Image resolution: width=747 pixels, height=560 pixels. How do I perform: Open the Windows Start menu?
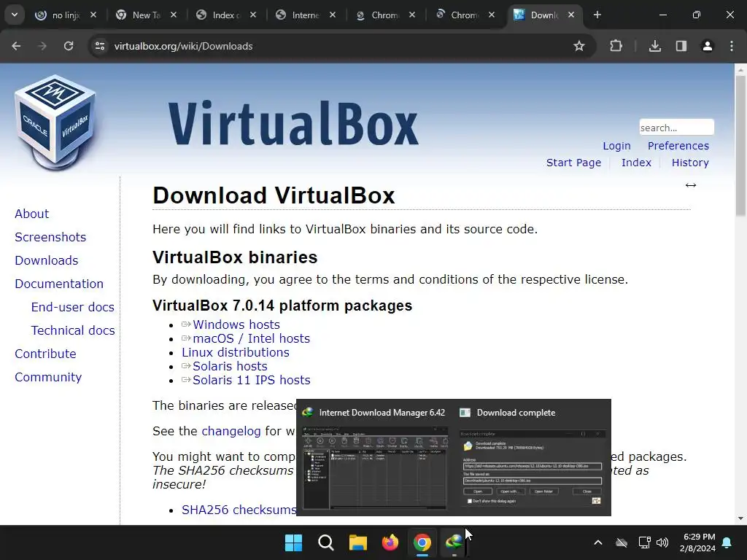coord(293,542)
